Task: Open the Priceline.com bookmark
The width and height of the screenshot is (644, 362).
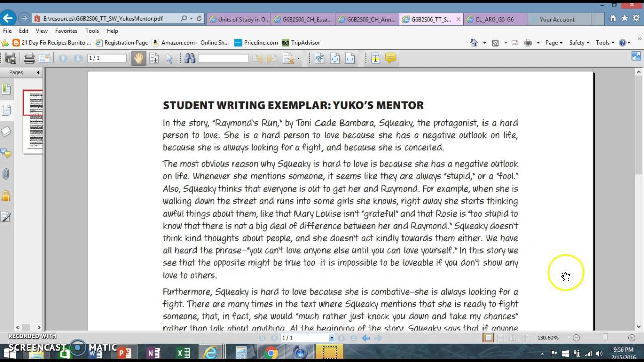Action: point(256,43)
